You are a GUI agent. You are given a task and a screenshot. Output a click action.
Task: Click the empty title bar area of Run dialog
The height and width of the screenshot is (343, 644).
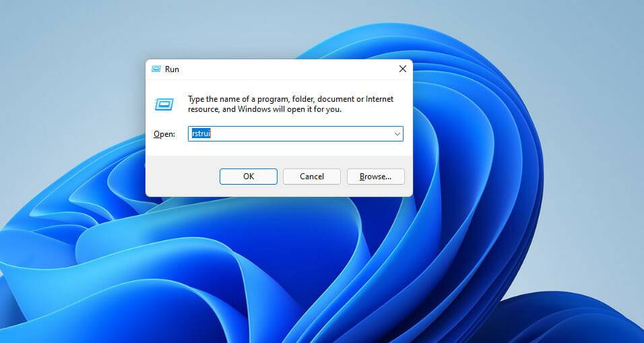coord(288,69)
